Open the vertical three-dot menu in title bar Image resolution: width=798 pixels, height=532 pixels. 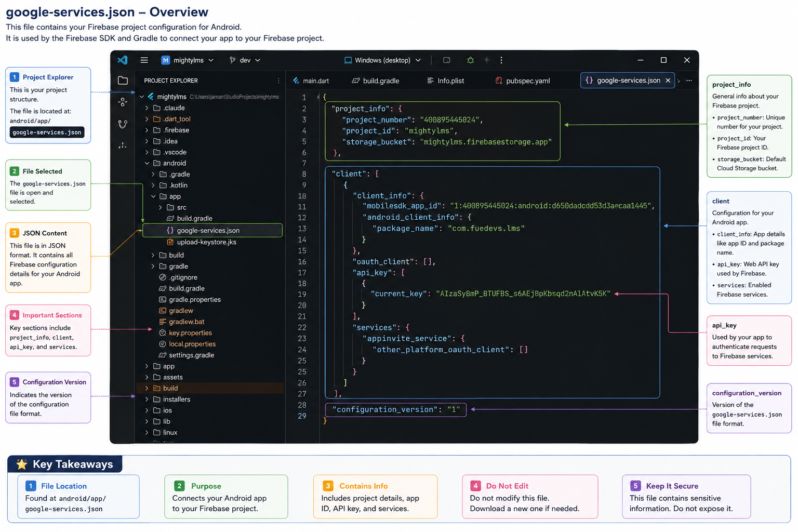(501, 60)
